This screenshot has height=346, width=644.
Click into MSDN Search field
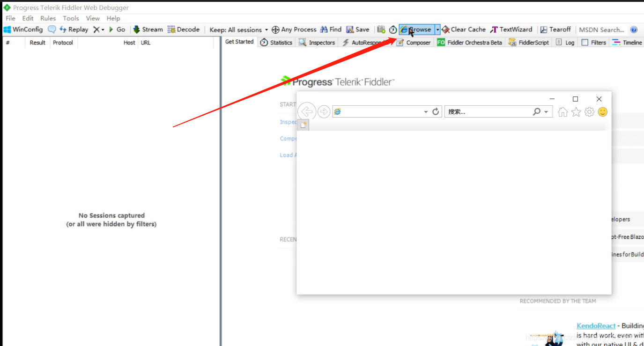pyautogui.click(x=601, y=29)
